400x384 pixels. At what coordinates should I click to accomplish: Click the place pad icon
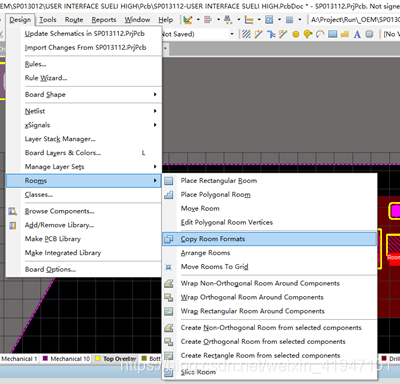pos(296,34)
